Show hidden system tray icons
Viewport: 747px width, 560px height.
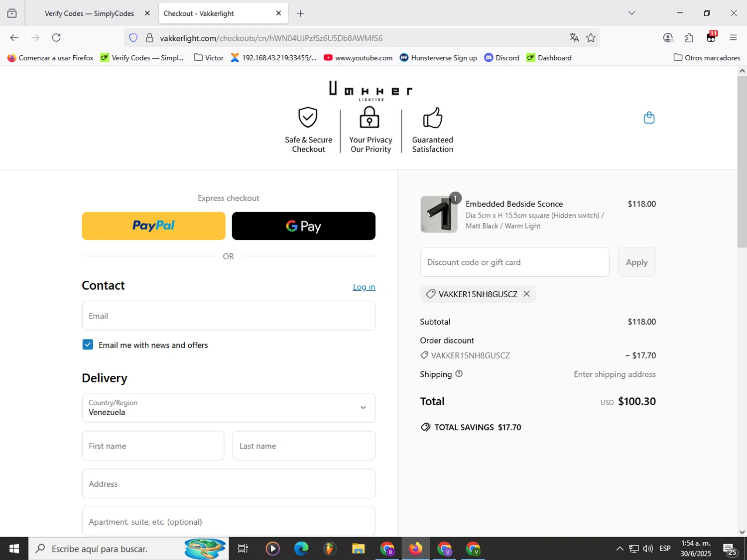click(620, 549)
